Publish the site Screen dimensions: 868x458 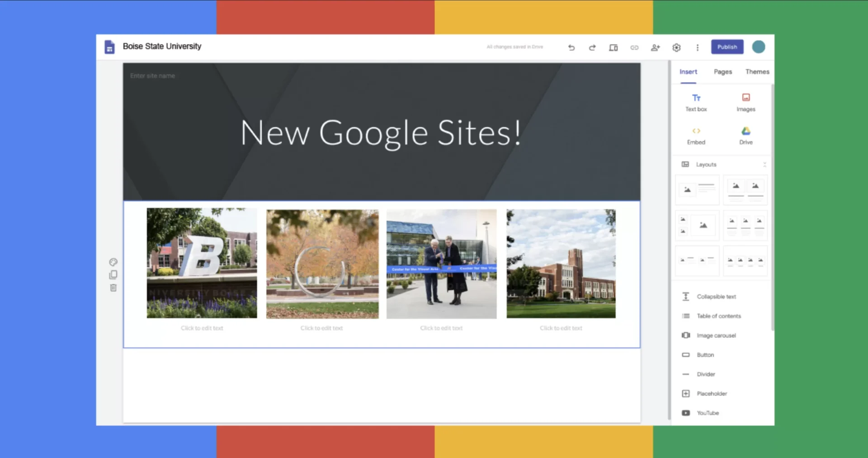pos(727,47)
